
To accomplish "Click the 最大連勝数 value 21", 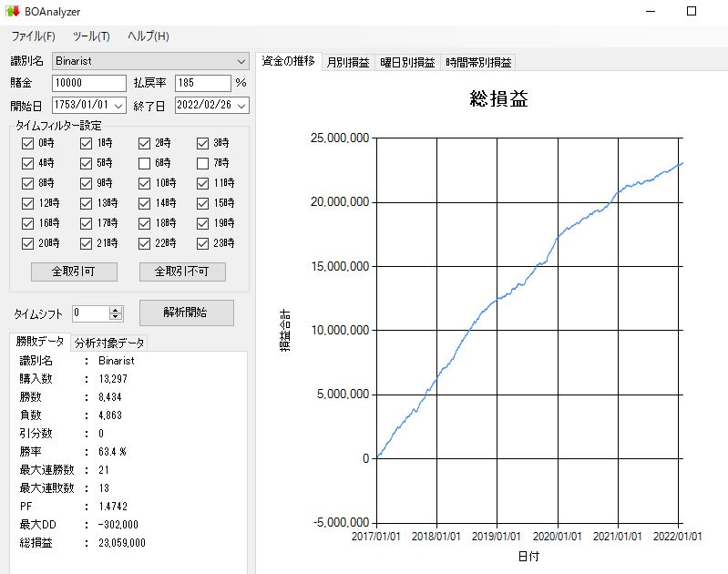I will point(104,470).
